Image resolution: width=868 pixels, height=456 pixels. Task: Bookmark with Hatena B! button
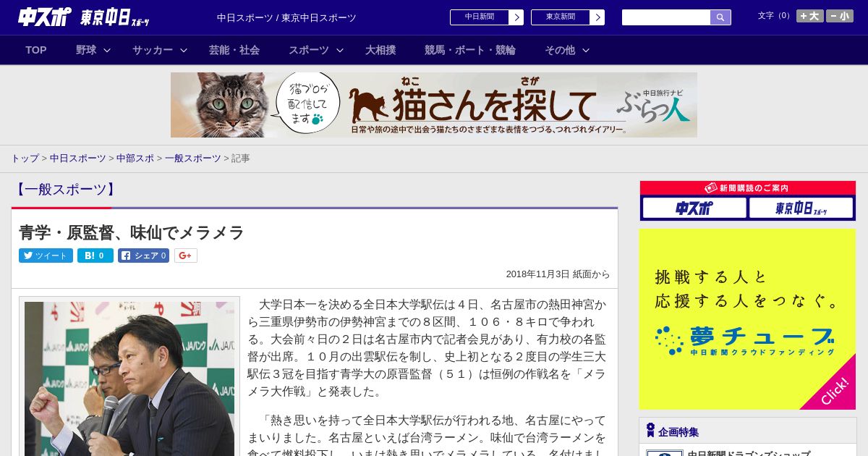[x=95, y=256]
